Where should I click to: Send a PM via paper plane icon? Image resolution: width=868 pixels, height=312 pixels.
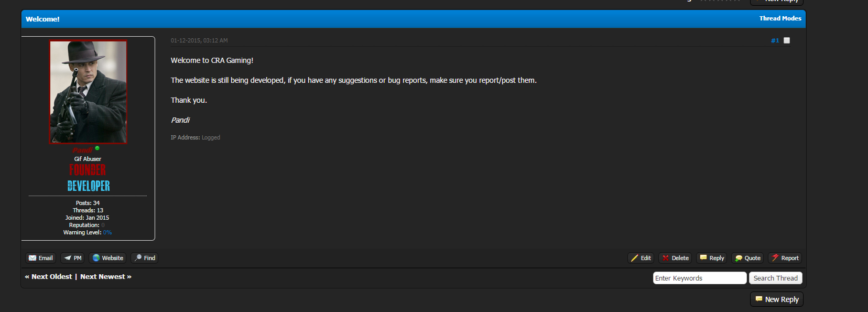(68, 258)
